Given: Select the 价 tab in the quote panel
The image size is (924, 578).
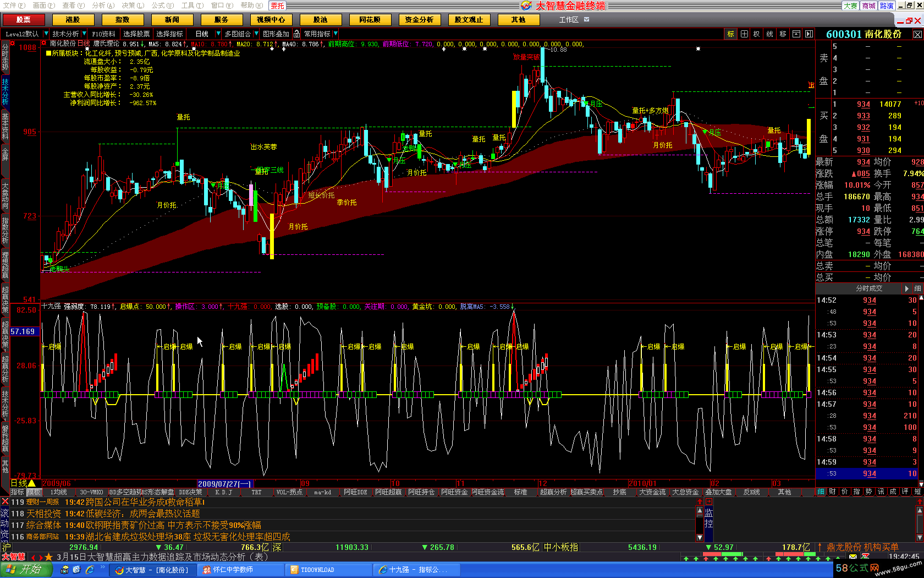Looking at the screenshot, I should point(845,492).
